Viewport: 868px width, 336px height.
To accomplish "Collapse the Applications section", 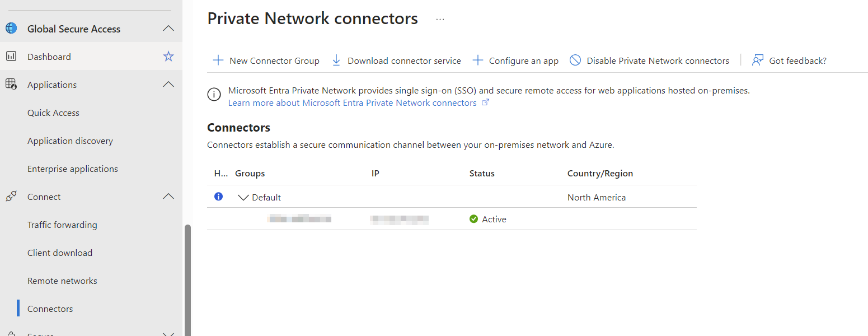I will pyautogui.click(x=168, y=85).
